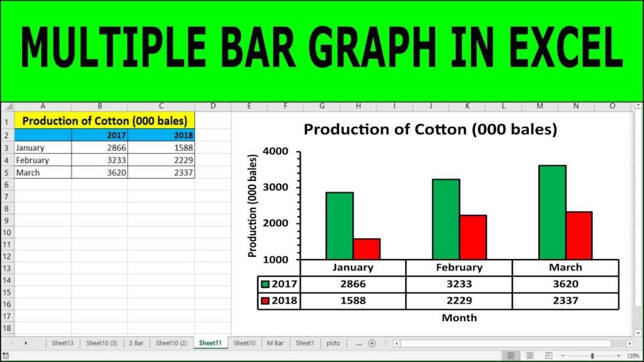
Task: Click 3620 in chart data table
Action: [565, 284]
